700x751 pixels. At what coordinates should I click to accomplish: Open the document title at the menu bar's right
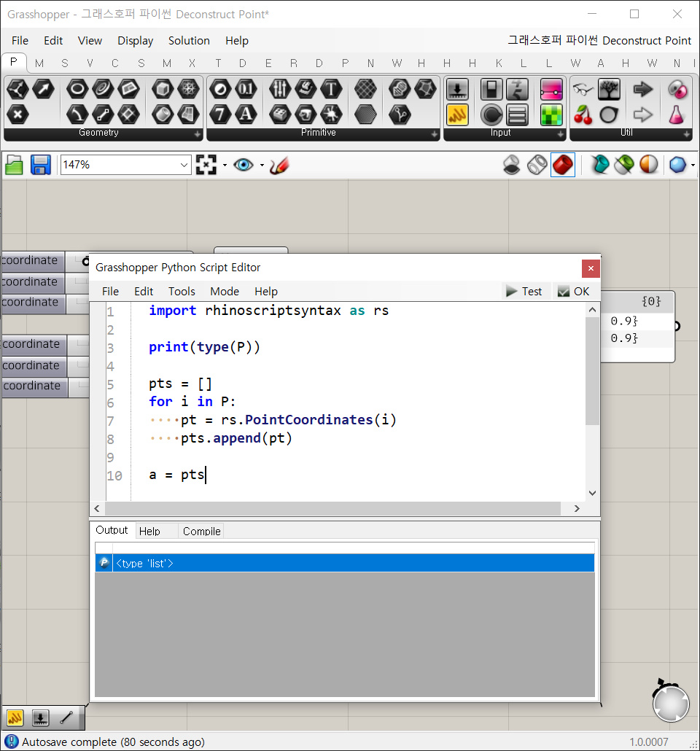[x=599, y=41]
